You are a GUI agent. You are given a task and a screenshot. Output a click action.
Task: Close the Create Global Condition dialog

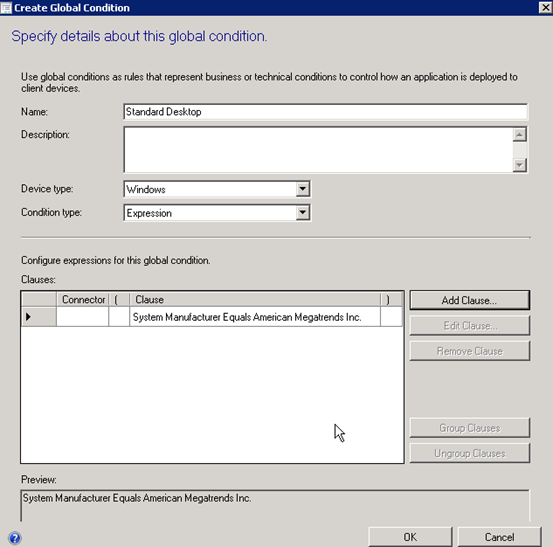(x=545, y=7)
